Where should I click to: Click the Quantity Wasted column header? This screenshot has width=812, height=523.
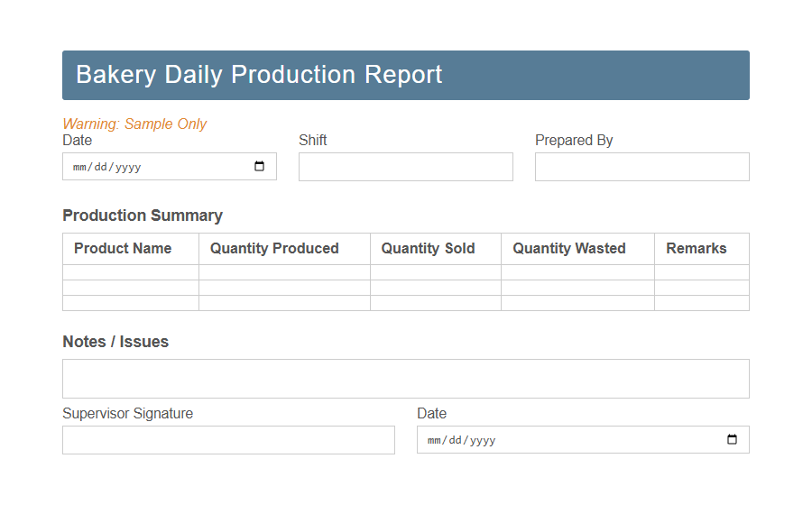coord(568,248)
